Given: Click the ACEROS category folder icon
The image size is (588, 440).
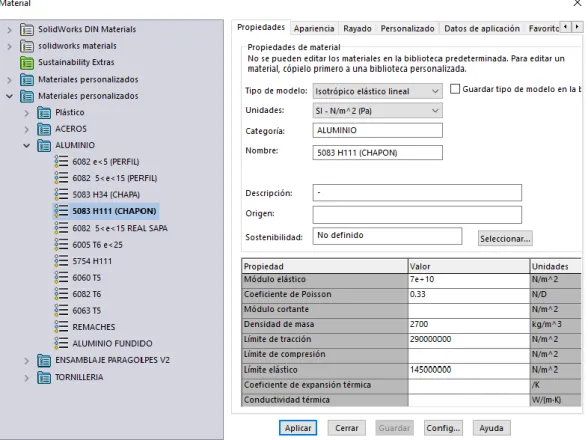Looking at the screenshot, I should pos(44,129).
